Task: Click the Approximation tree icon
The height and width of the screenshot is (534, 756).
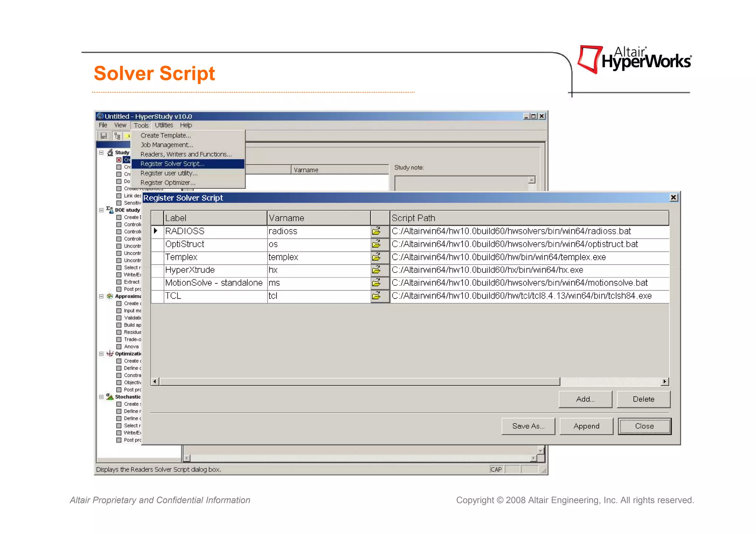Action: click(x=110, y=296)
